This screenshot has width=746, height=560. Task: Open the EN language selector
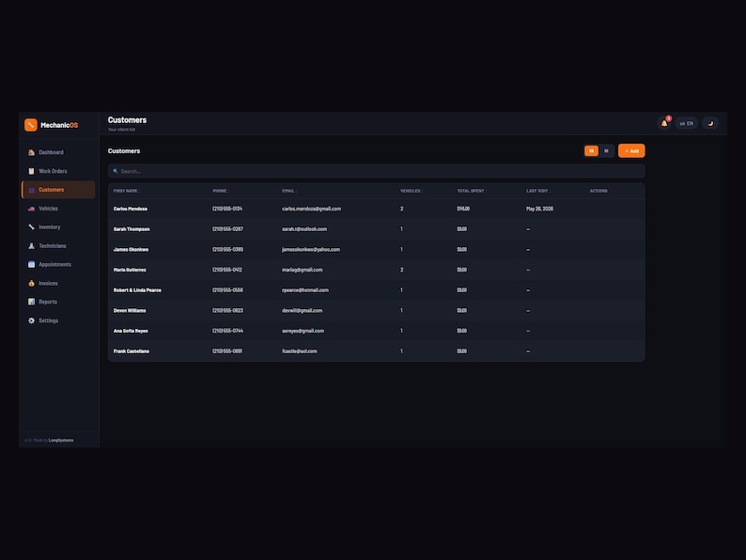tap(687, 123)
